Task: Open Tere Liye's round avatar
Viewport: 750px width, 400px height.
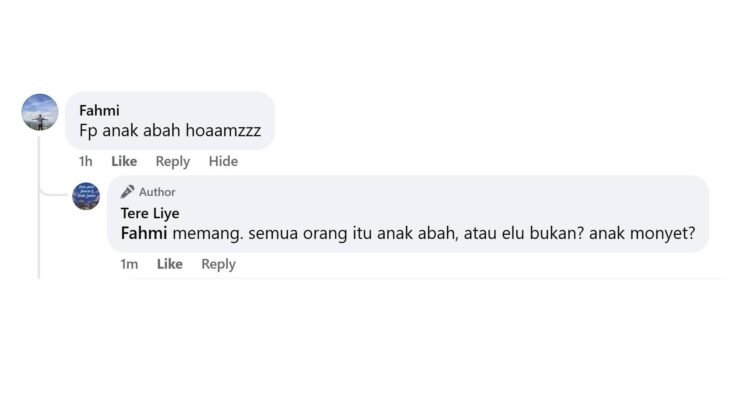Action: click(x=86, y=196)
